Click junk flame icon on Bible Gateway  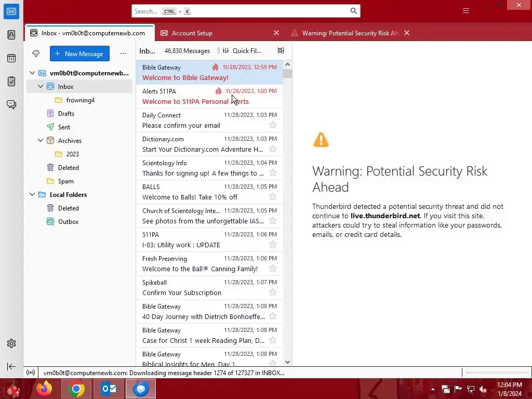[215, 67]
